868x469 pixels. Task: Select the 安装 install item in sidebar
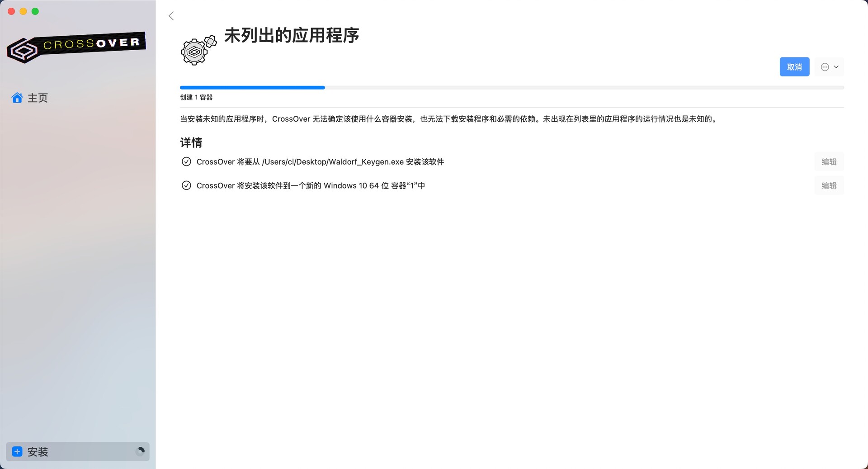pyautogui.click(x=78, y=451)
